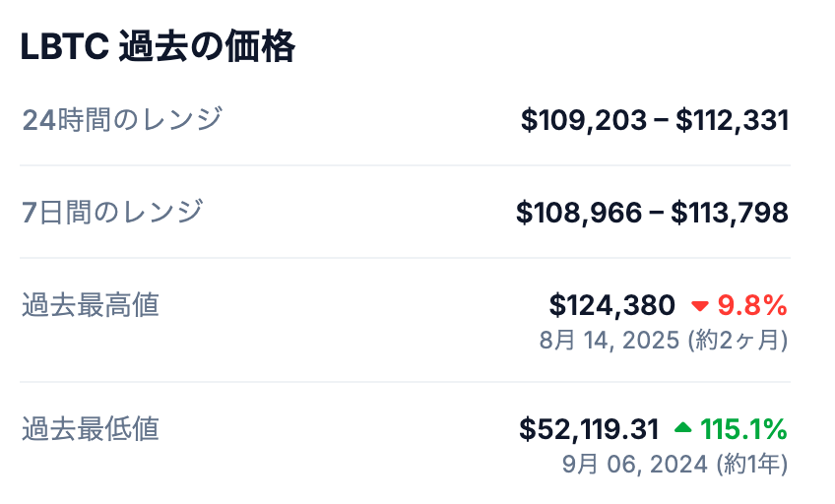The width and height of the screenshot is (835, 504).
Task: Click the red 9.8% change figure
Action: (752, 305)
